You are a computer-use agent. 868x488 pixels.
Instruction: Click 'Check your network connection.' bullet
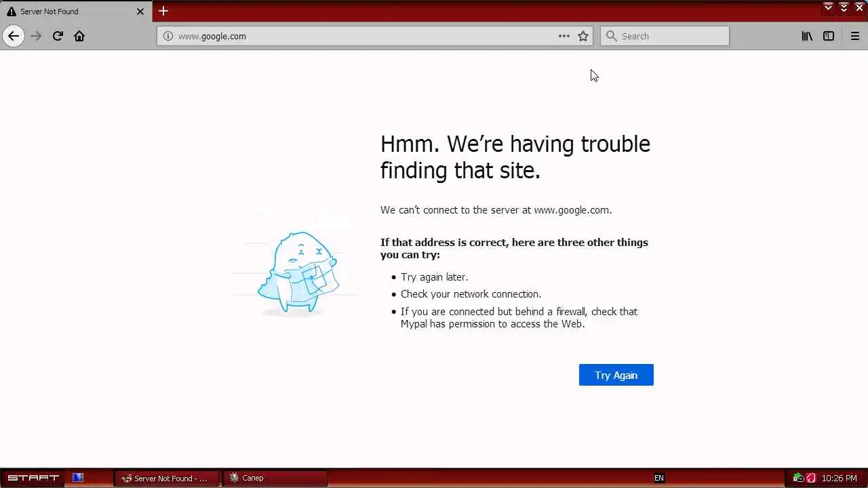coord(471,294)
